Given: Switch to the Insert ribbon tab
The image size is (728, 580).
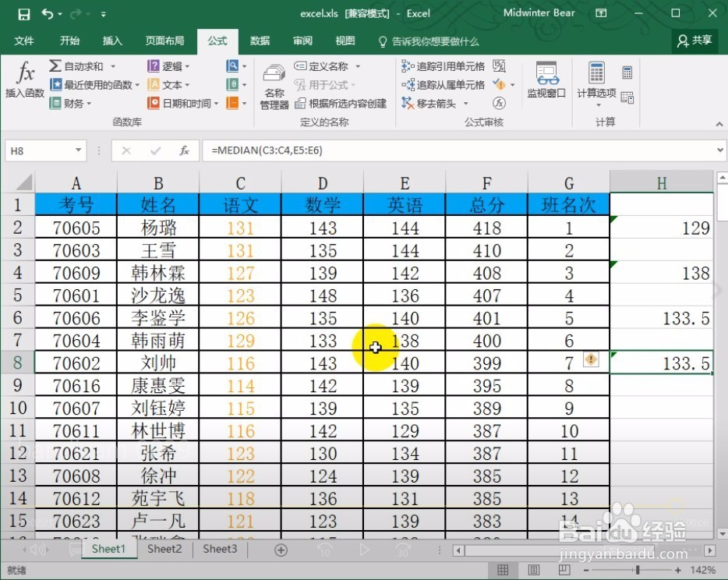Looking at the screenshot, I should (112, 41).
